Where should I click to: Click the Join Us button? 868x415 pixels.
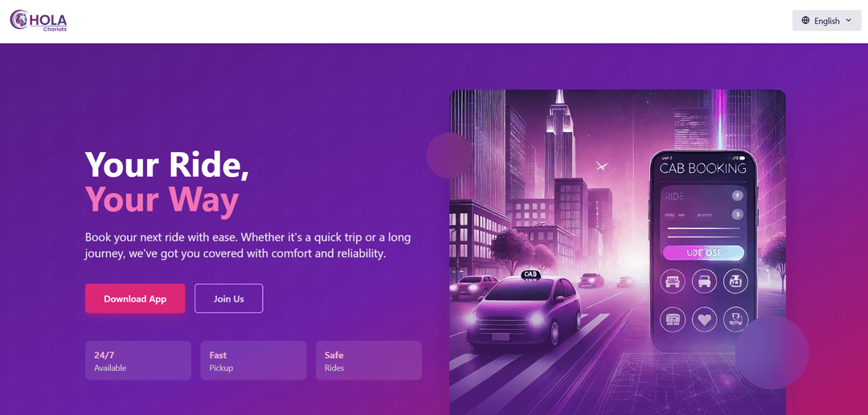coord(228,298)
